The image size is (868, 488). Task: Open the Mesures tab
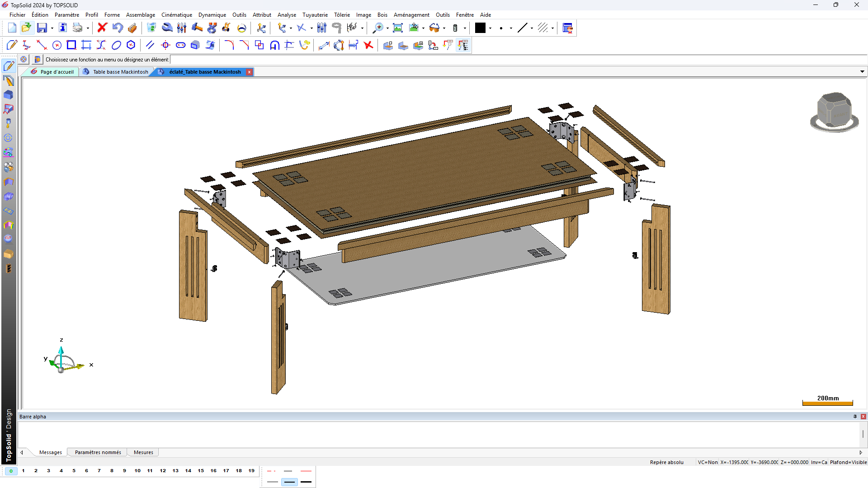point(143,452)
